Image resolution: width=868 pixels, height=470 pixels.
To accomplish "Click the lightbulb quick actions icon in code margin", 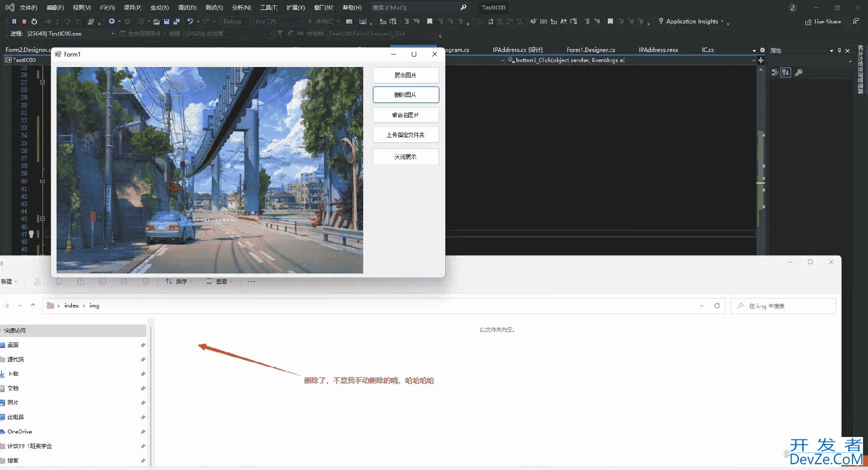I will [x=31, y=234].
